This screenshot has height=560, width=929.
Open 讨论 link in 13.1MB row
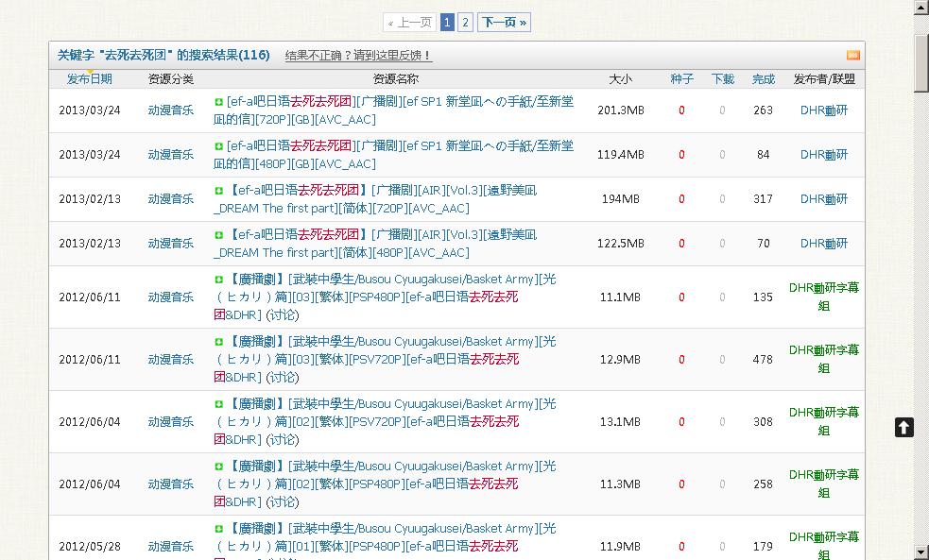[282, 439]
